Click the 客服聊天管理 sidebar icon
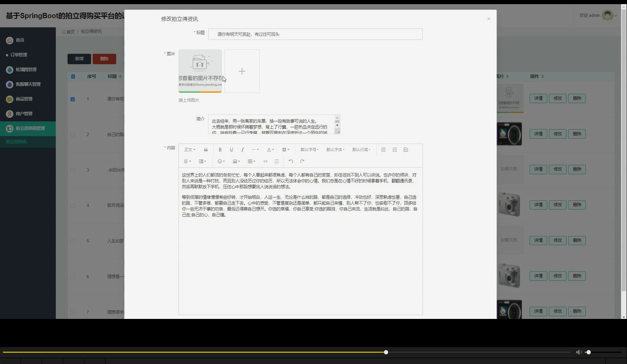Image resolution: width=627 pixels, height=364 pixels. coord(10,84)
